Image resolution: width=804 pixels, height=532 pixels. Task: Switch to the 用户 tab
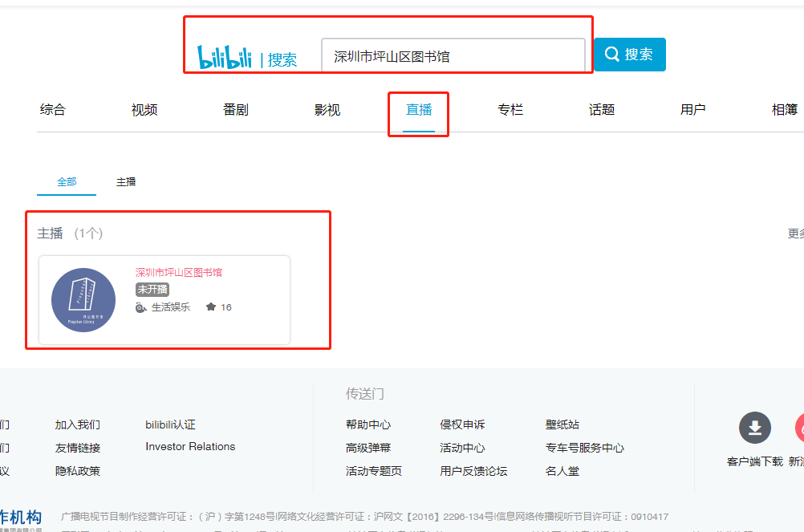click(x=692, y=110)
